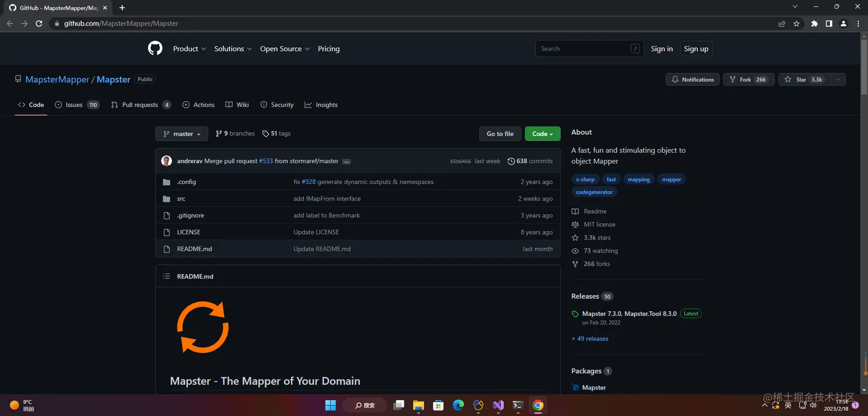
Task: Open Pricing page
Action: click(329, 49)
